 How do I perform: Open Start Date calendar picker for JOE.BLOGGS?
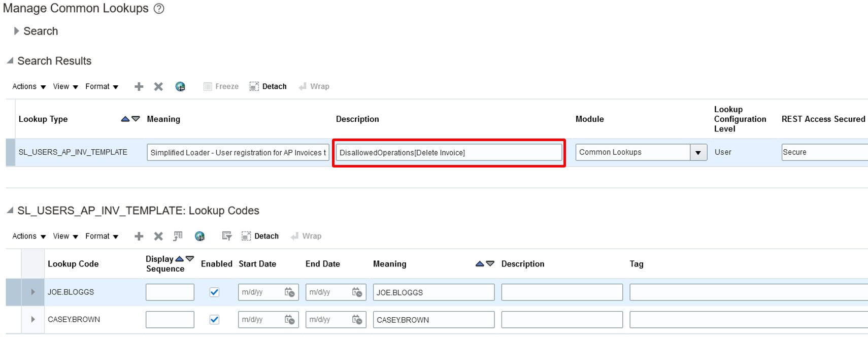(290, 292)
